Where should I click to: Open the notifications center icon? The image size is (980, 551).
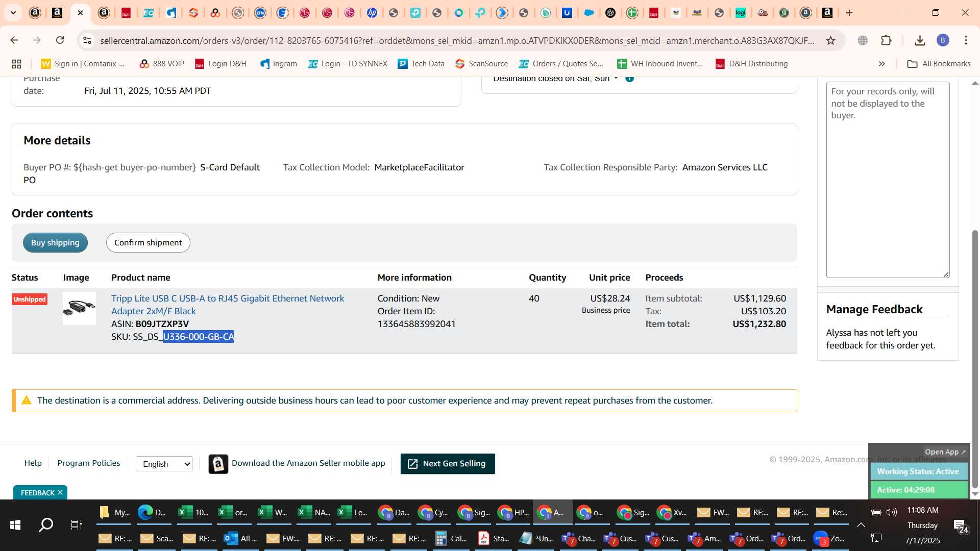tap(961, 525)
